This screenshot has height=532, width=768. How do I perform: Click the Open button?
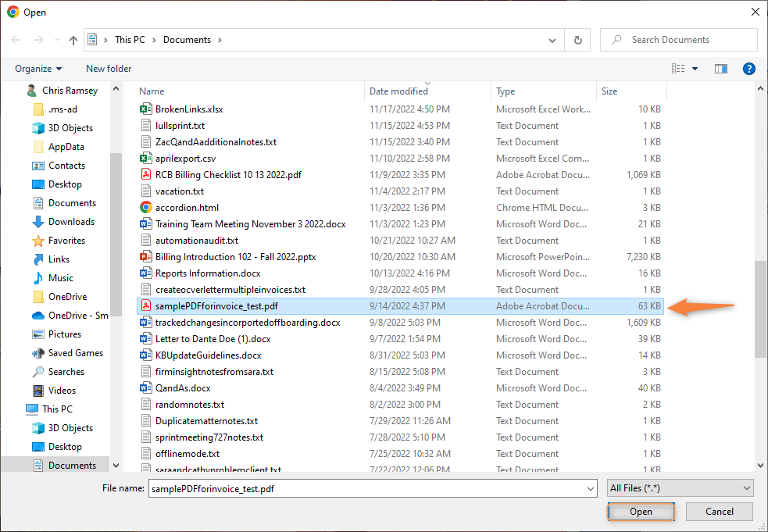coord(641,512)
